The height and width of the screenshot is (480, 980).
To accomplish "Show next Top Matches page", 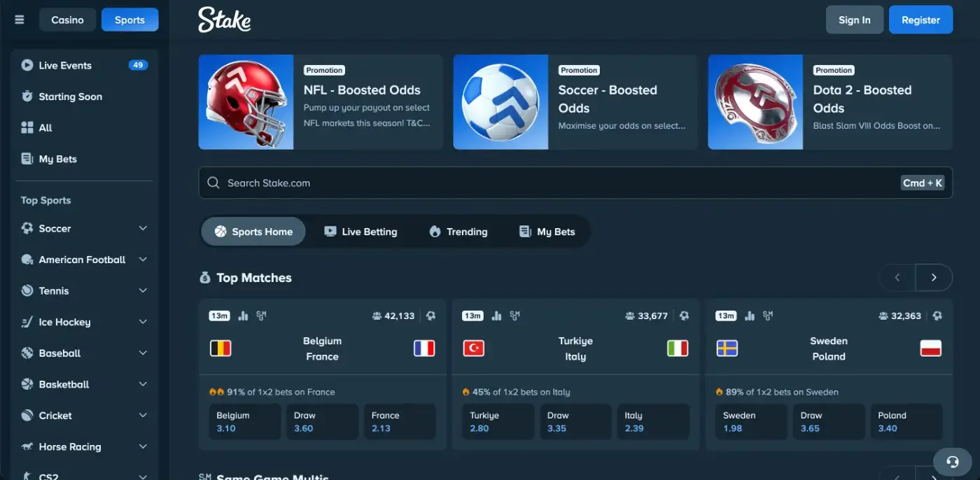I will pos(934,278).
